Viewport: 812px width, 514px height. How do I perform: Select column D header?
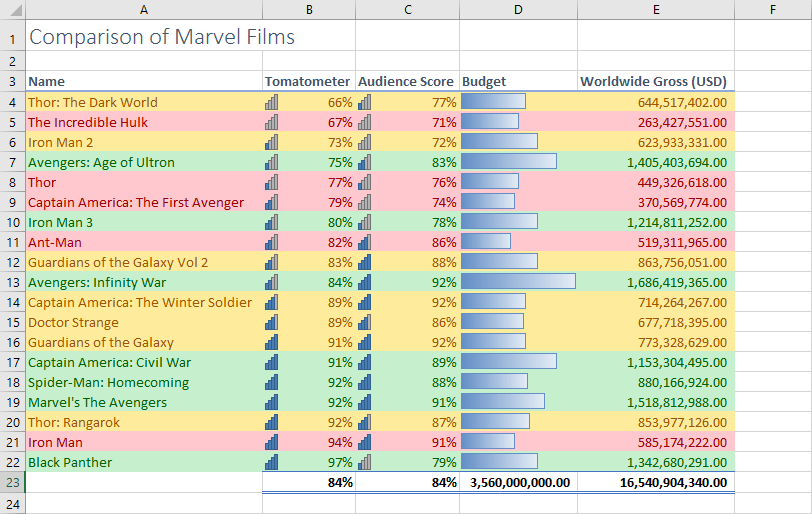(x=518, y=9)
